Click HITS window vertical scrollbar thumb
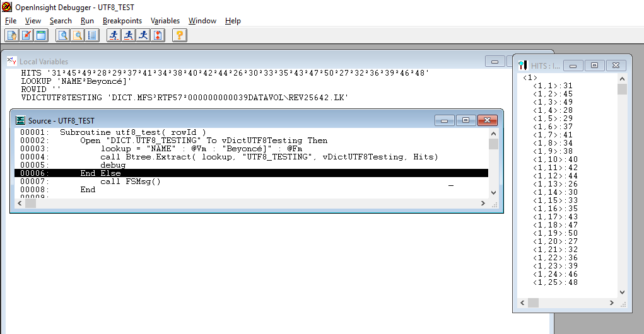 622,89
